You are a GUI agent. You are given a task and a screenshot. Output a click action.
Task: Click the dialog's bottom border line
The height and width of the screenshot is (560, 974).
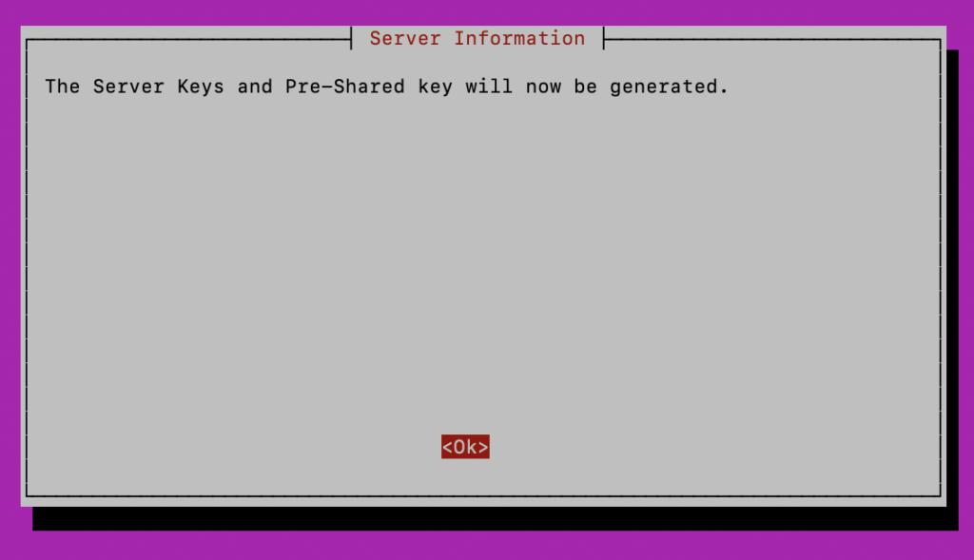click(x=483, y=496)
